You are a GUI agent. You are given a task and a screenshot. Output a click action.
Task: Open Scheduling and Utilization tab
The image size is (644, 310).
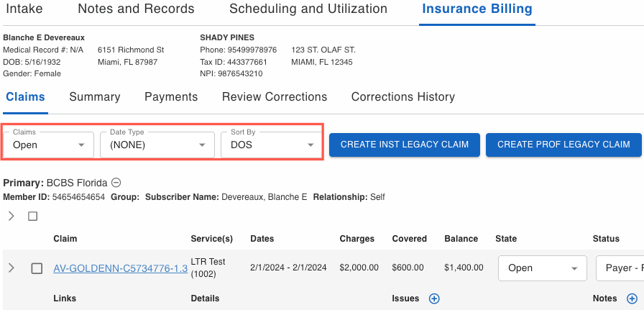(308, 9)
